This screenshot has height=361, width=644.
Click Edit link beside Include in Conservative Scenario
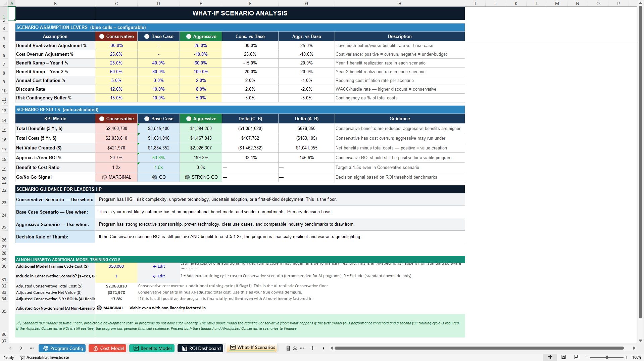(159, 276)
